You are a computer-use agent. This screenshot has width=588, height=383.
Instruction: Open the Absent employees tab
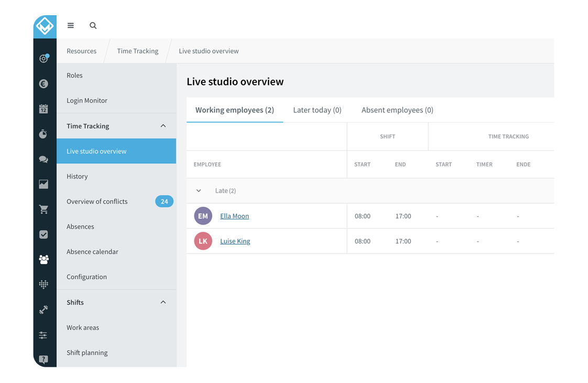click(x=397, y=110)
